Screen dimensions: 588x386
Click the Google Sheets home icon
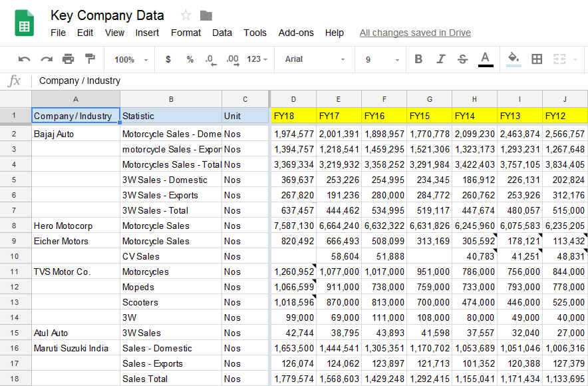(25, 23)
